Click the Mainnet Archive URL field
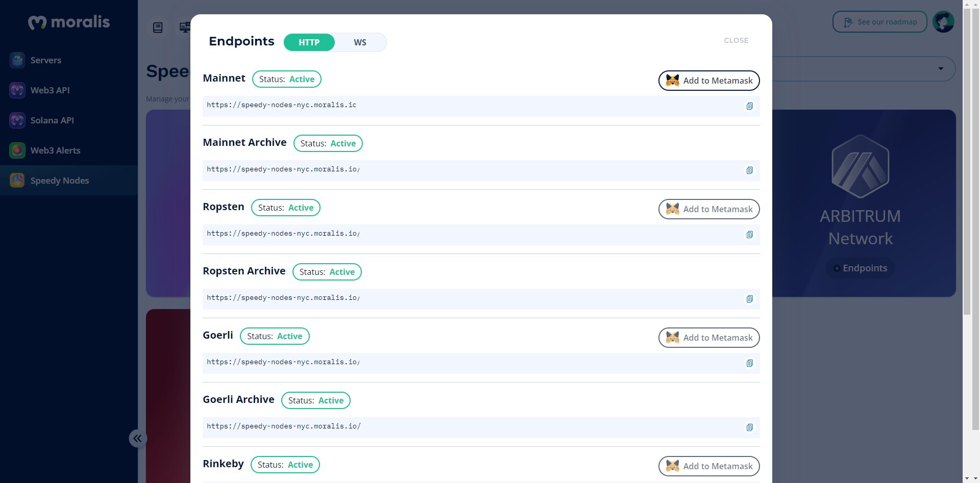The image size is (980, 483). click(481, 170)
